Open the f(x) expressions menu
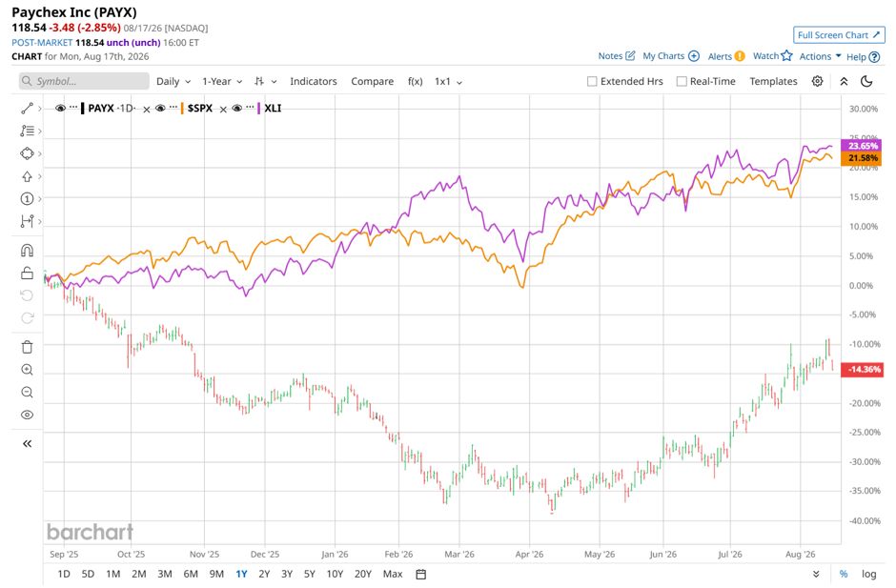 (415, 81)
